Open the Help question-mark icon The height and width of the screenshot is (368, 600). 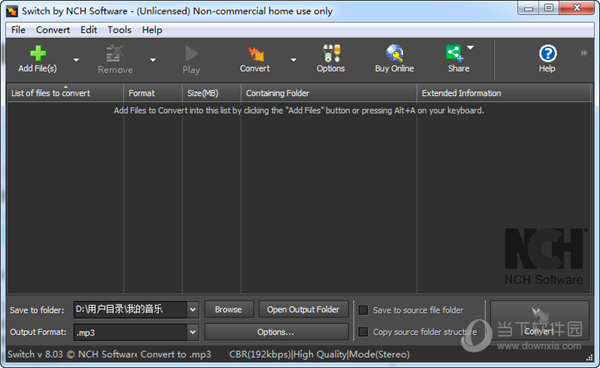click(548, 54)
